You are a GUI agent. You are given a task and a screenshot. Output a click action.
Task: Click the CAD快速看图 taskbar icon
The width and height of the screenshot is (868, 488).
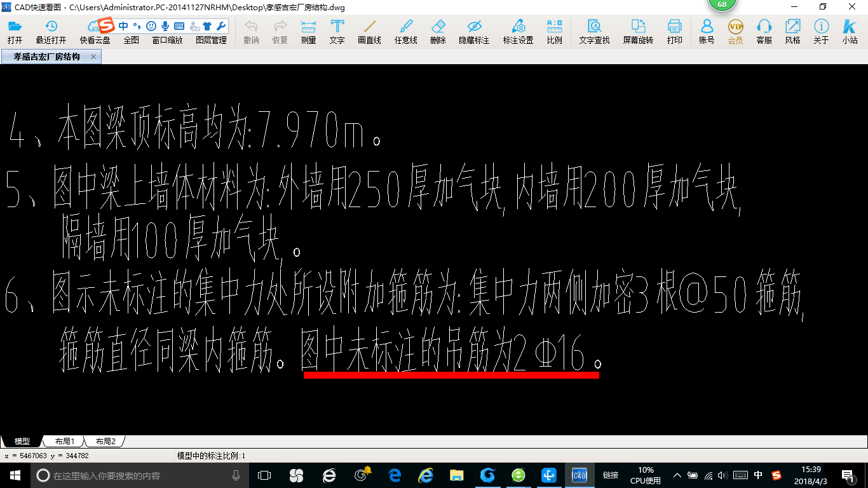point(580,475)
